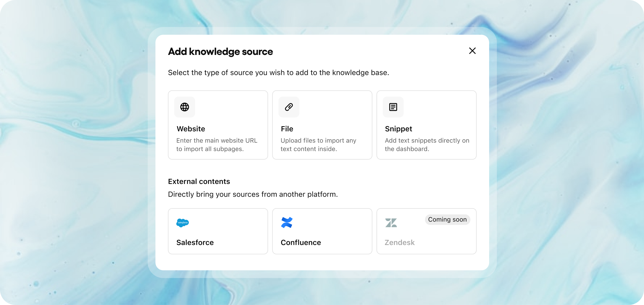Select the paperclip icon for File upload
This screenshot has width=644, height=305.
point(289,107)
